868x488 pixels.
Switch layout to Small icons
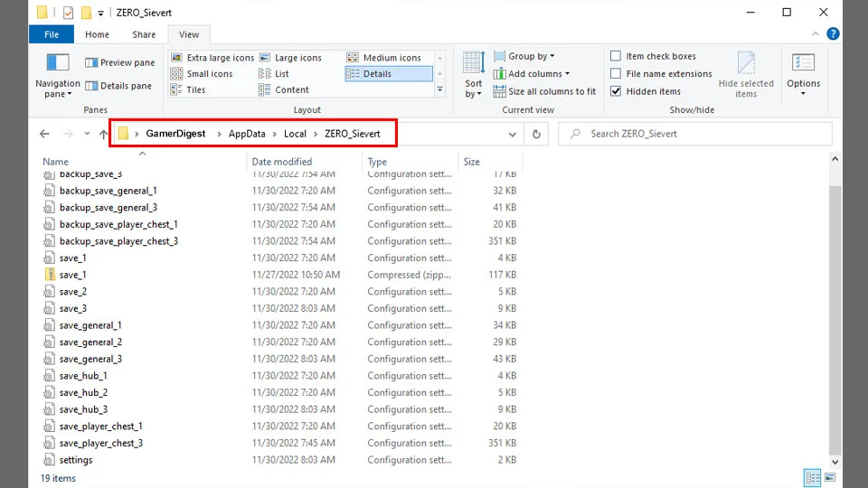202,73
